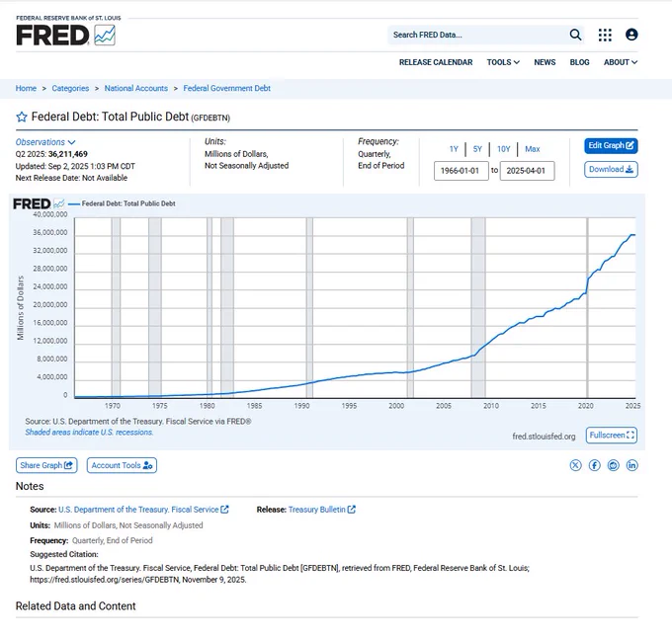672x638 pixels.
Task: Click the search magnifier icon
Action: coord(575,35)
